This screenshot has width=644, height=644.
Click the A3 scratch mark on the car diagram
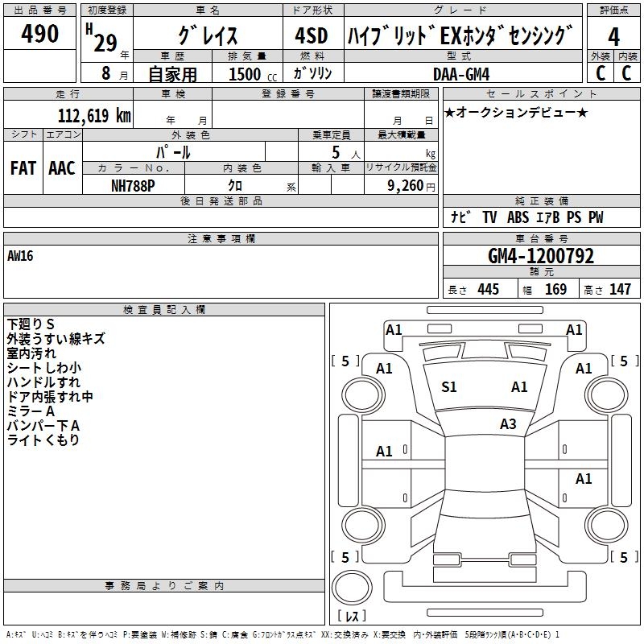[508, 424]
